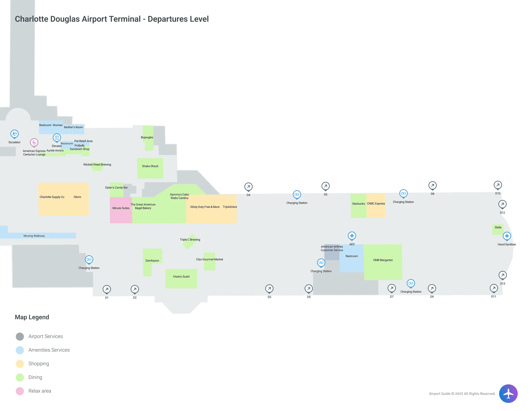The height and width of the screenshot is (411, 532).
Task: Click the Restroom next to OMB Biergarten
Action: 352,258
